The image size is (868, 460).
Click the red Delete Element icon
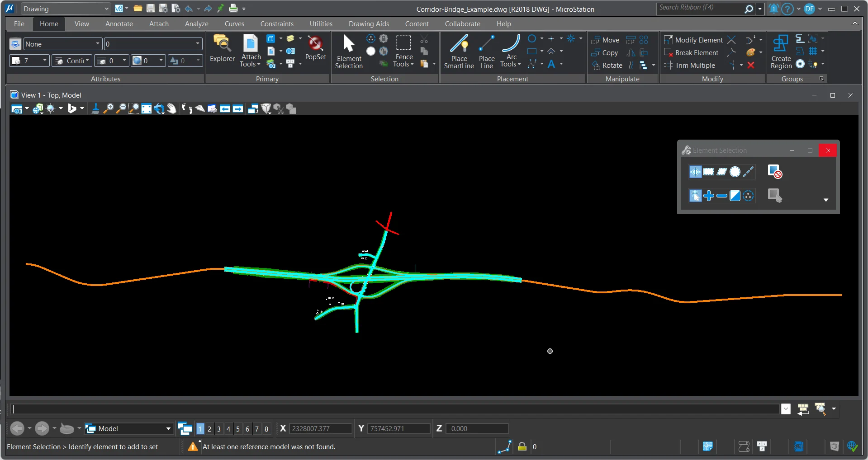pyautogui.click(x=751, y=66)
